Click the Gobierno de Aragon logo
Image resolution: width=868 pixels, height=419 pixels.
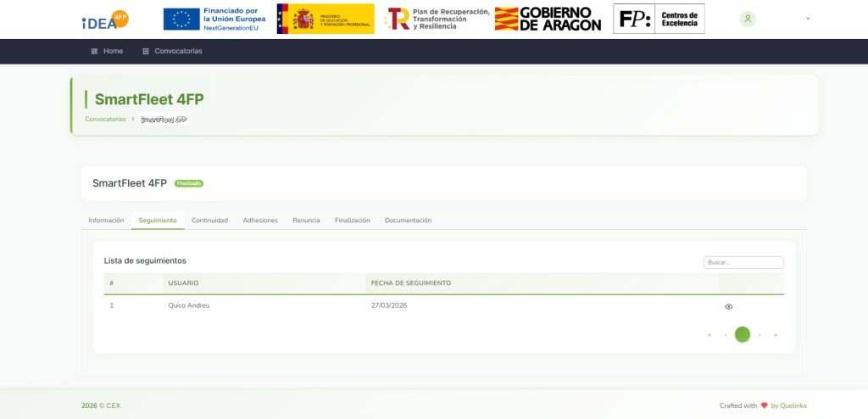pyautogui.click(x=548, y=19)
